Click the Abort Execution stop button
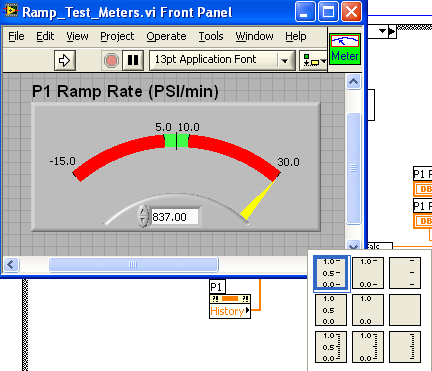Screen dimensions: 432x371 pos(111,60)
